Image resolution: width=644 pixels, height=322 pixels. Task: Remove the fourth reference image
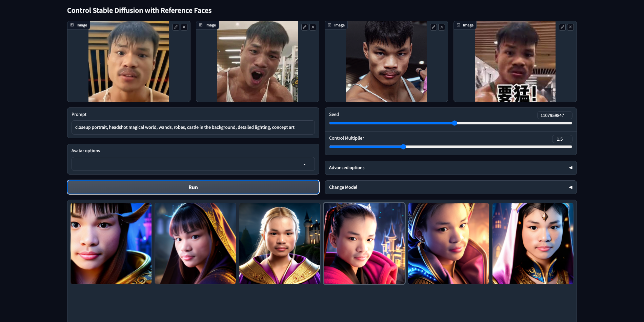570,27
